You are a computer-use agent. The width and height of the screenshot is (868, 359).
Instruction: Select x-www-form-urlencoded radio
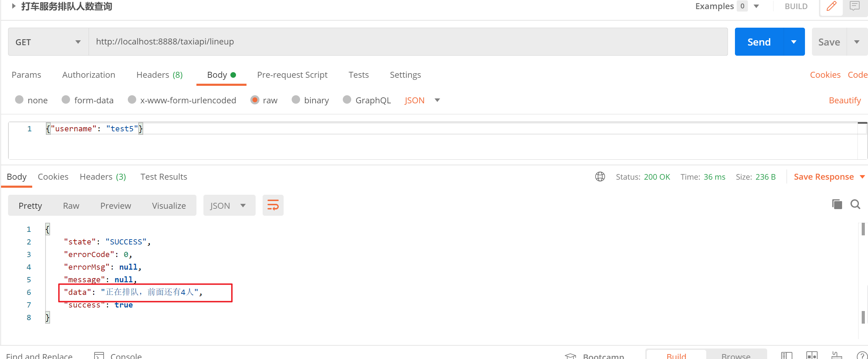click(132, 100)
